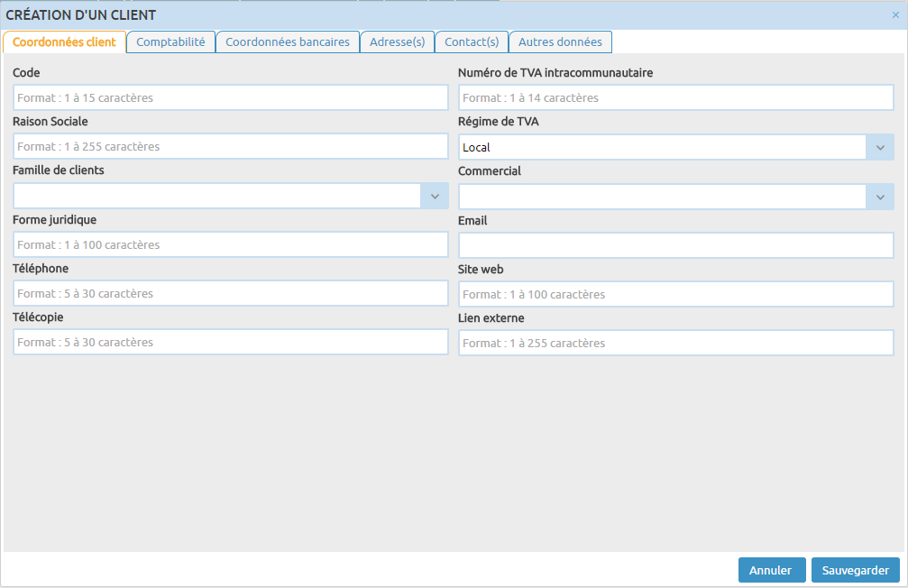Viewport: 908px width, 588px height.
Task: Open the Adresse(s) tab
Action: (397, 41)
